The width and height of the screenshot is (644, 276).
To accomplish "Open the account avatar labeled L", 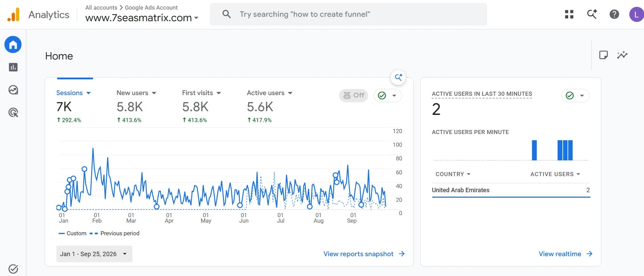I will [x=636, y=14].
